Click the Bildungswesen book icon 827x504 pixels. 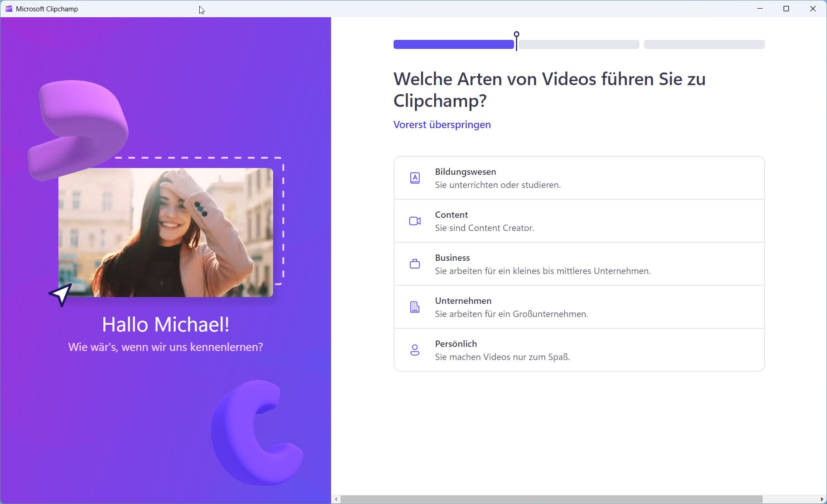[415, 178]
